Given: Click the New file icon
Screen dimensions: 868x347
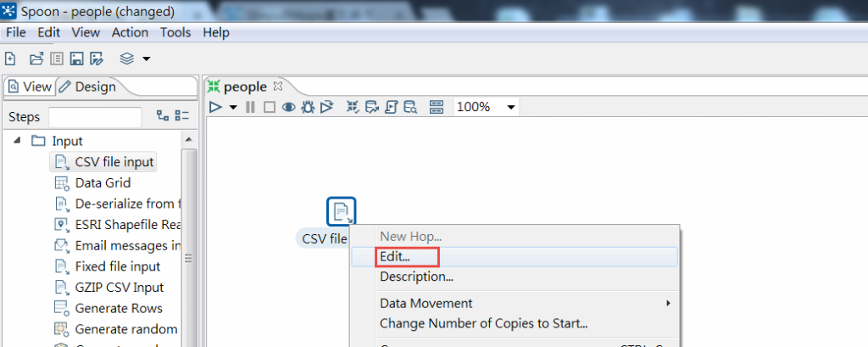Looking at the screenshot, I should tap(10, 59).
